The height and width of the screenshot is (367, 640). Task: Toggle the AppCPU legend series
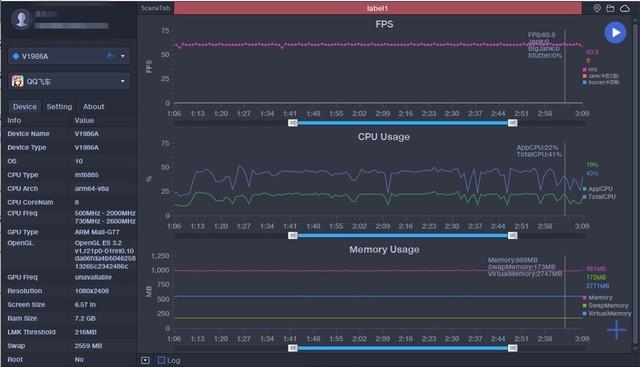pyautogui.click(x=598, y=189)
